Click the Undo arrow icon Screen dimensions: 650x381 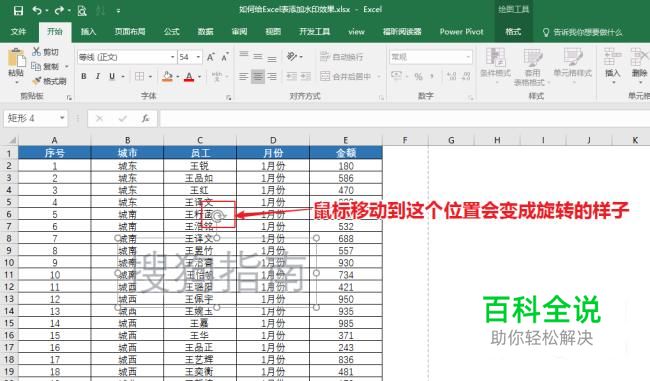37,10
